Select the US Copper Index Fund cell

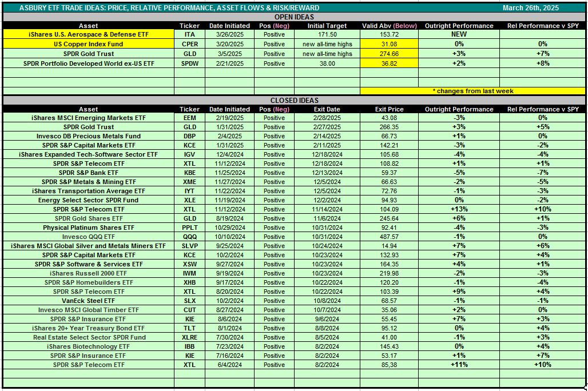(88, 44)
